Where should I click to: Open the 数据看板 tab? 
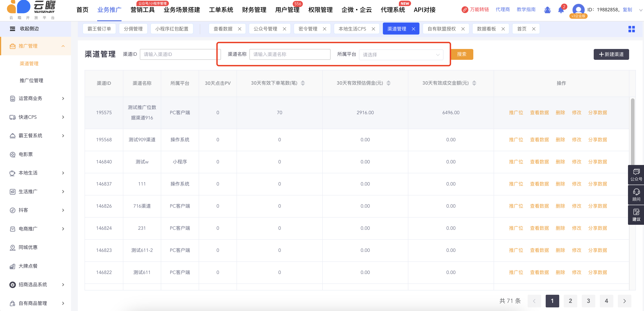click(486, 29)
